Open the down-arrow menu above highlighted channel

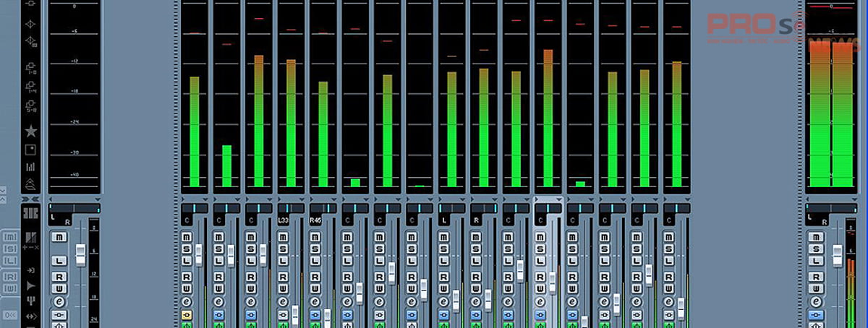click(x=559, y=199)
